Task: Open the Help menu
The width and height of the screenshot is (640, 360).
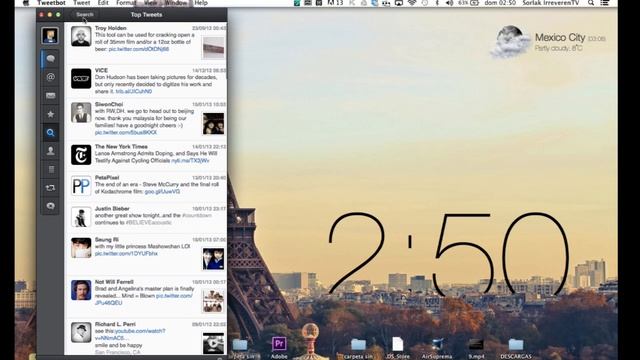Action: pyautogui.click(x=201, y=3)
